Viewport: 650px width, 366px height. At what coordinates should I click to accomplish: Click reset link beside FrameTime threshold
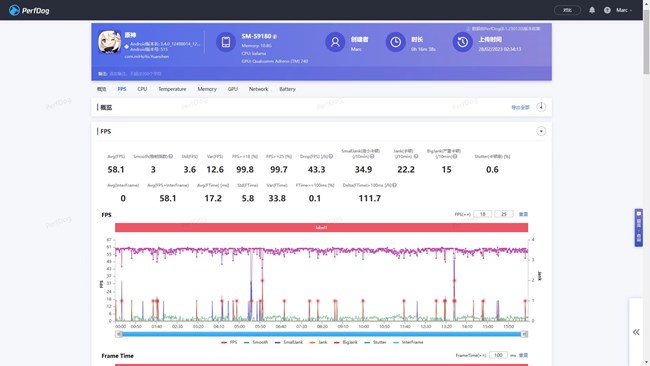[524, 355]
